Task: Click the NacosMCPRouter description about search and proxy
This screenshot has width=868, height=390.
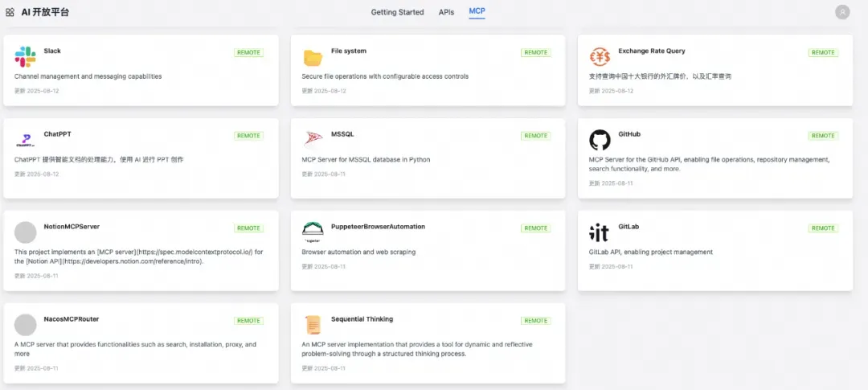Action: [x=136, y=349]
